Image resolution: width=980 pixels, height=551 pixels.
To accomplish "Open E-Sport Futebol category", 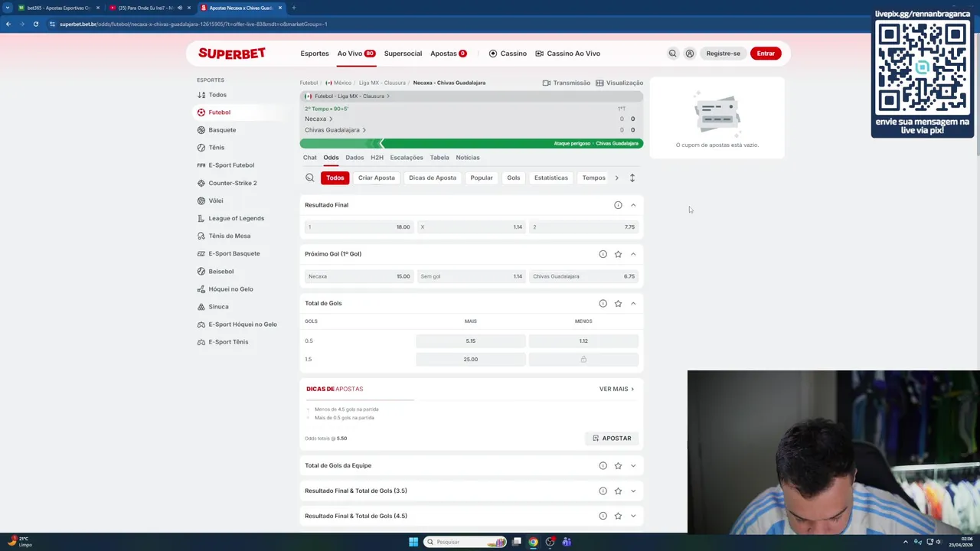I will 231,165.
